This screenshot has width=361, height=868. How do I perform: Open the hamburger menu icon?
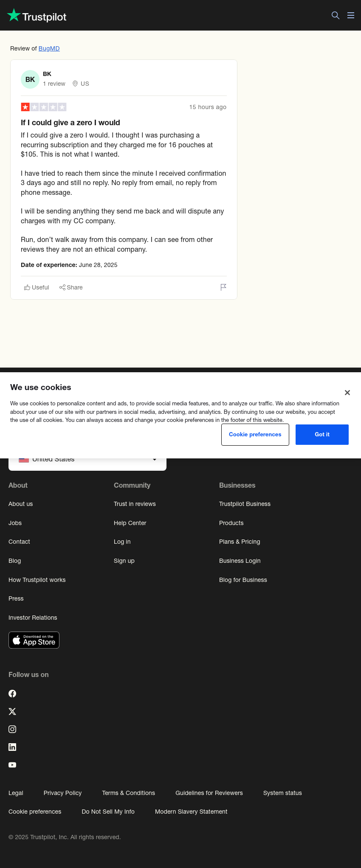[x=351, y=15]
